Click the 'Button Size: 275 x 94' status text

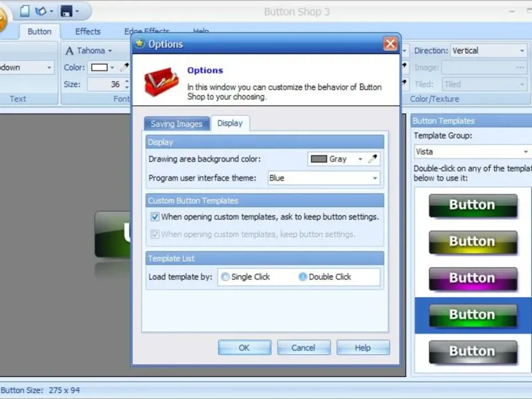click(41, 390)
